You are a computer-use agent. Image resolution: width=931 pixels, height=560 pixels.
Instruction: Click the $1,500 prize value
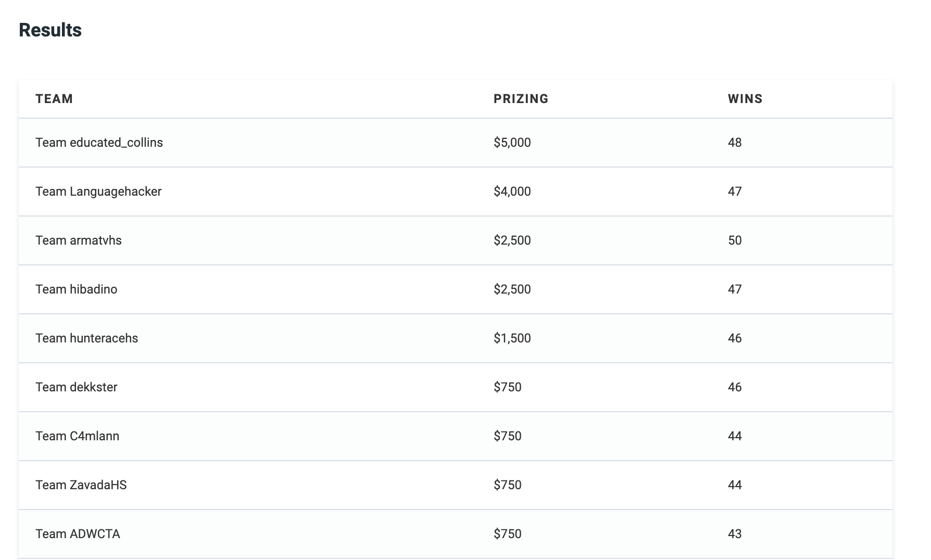(x=512, y=338)
